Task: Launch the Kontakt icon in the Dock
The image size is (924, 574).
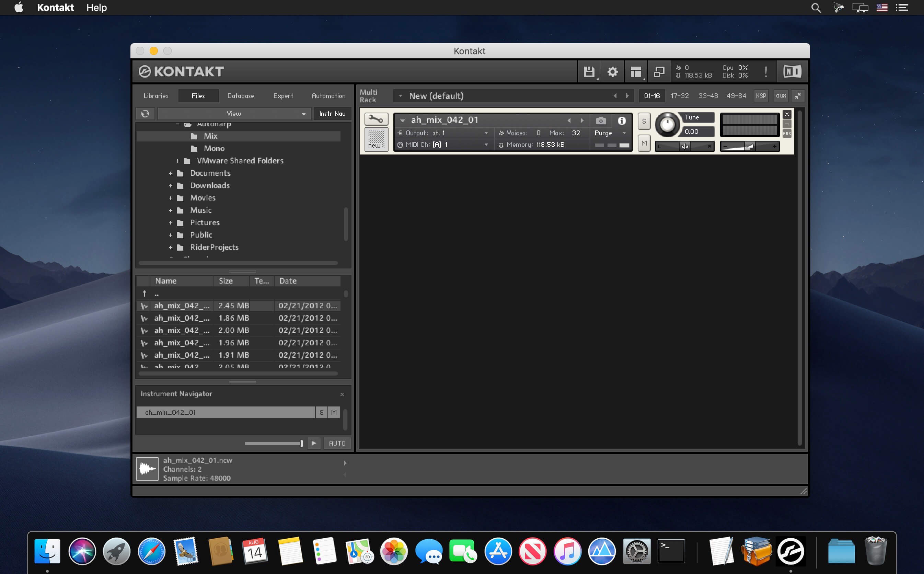Action: tap(791, 551)
